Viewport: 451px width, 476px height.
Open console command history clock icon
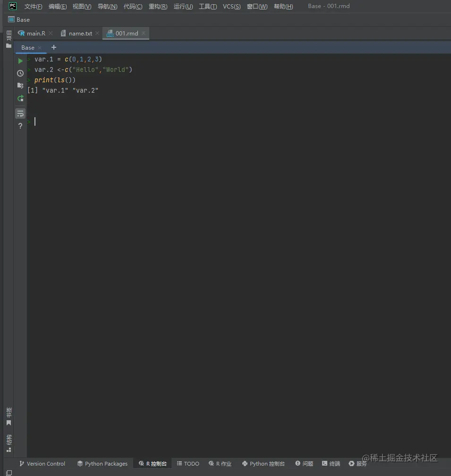point(20,73)
